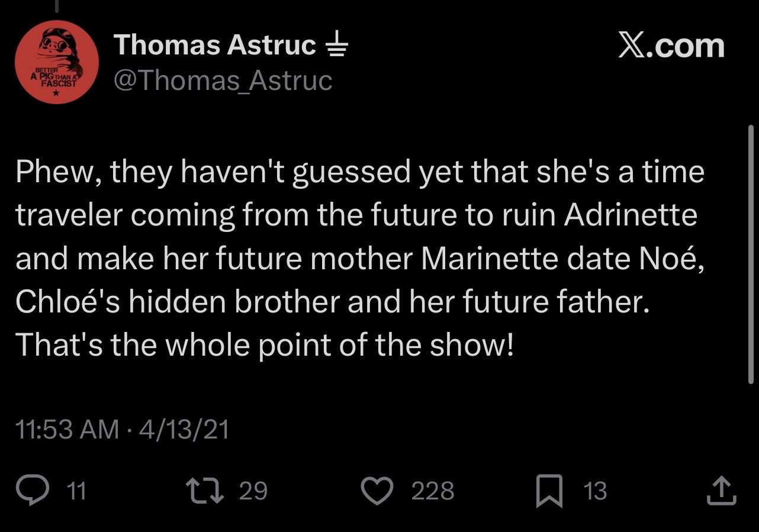View the 11 replies count
This screenshot has height=532, width=759.
[x=76, y=492]
